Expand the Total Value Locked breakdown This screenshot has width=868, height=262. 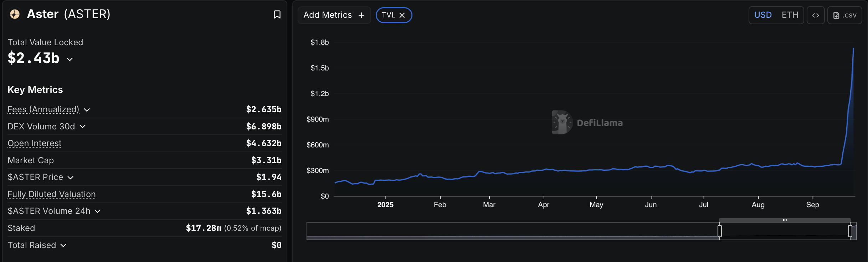tap(70, 59)
